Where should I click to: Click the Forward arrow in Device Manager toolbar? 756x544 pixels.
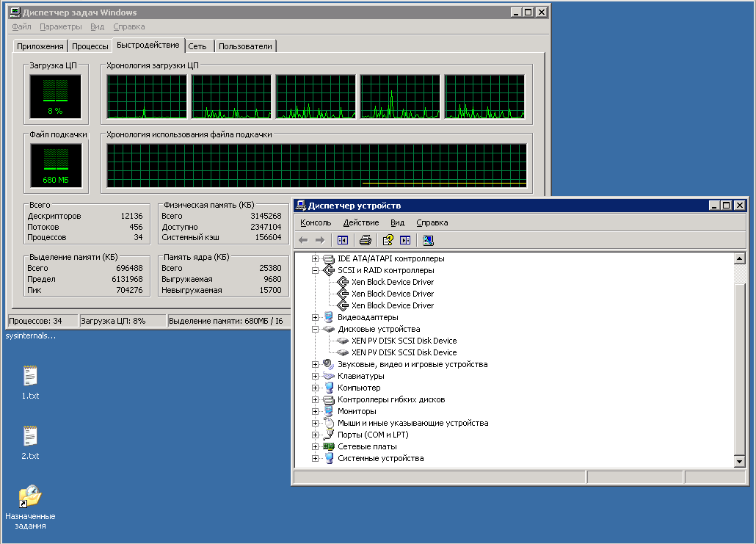[x=320, y=240]
